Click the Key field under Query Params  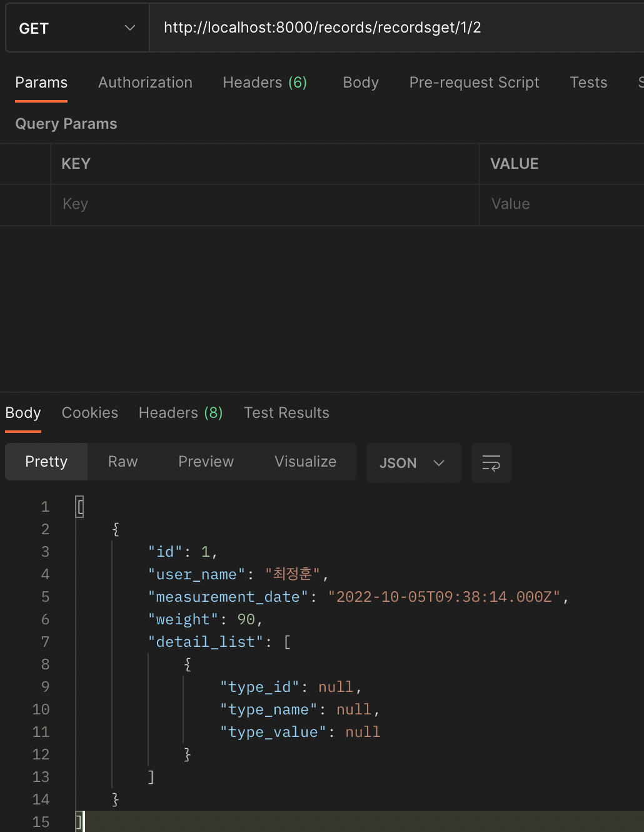click(188, 204)
